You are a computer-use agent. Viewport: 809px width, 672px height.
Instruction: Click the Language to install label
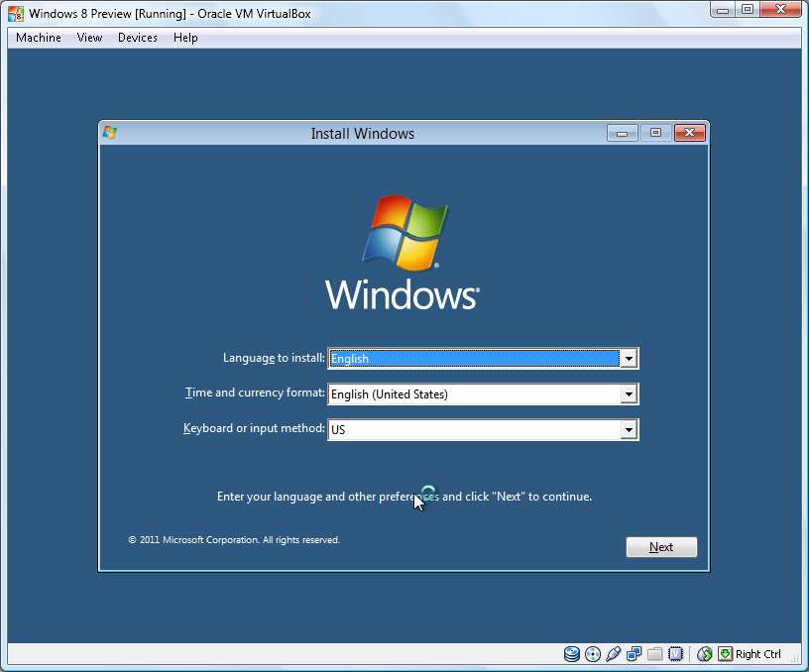(274, 358)
